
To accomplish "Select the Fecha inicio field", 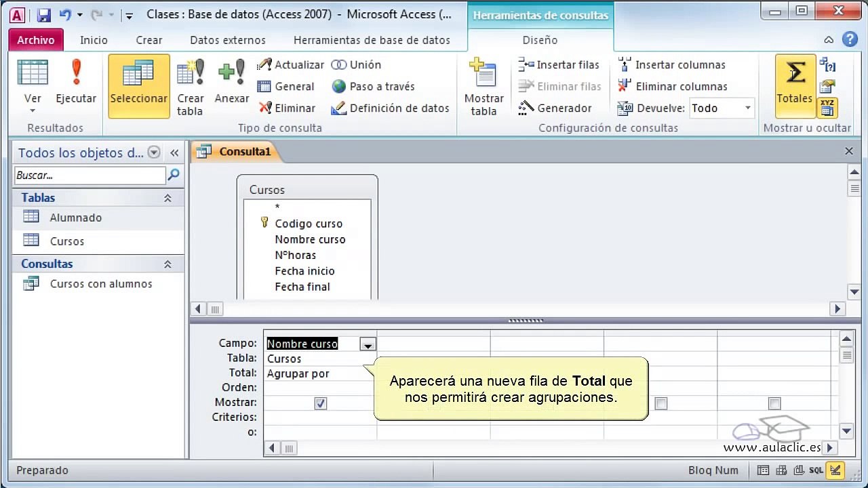I will point(304,271).
